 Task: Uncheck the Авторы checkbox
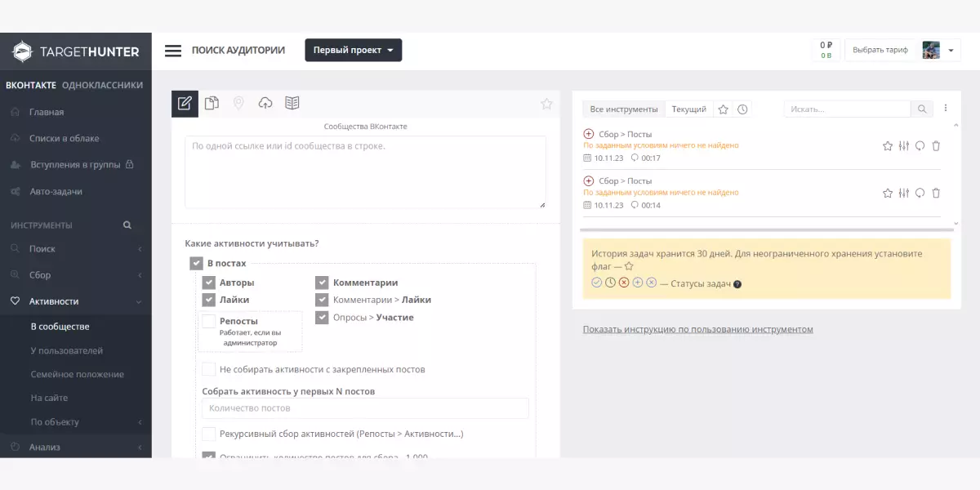[209, 283]
